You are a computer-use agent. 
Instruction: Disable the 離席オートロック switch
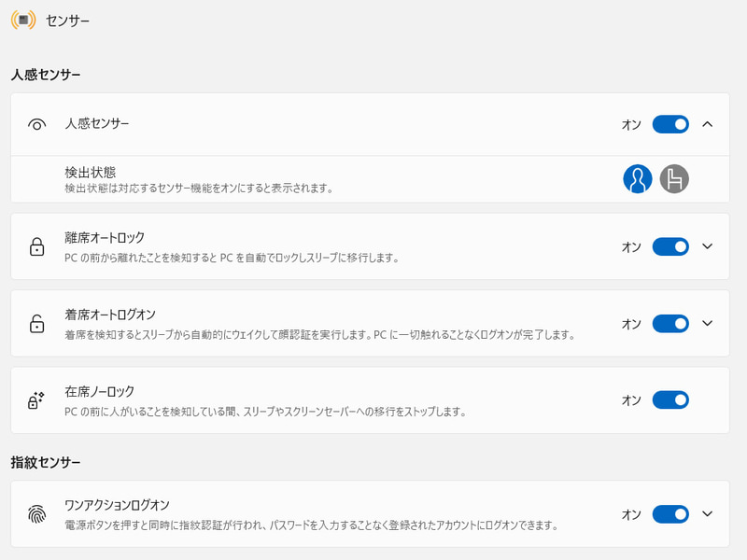[669, 246]
